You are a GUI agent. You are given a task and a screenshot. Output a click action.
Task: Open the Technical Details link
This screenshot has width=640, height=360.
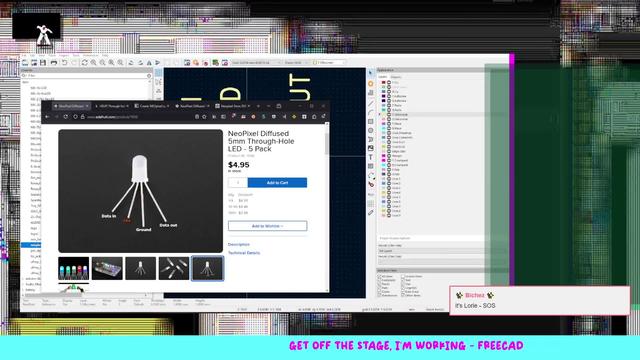click(244, 253)
